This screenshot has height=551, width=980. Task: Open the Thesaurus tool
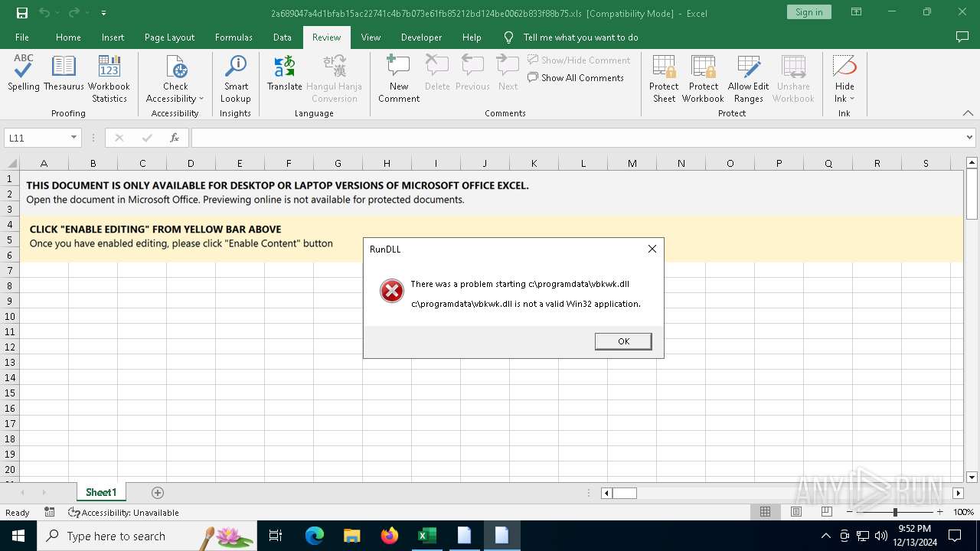(x=64, y=73)
